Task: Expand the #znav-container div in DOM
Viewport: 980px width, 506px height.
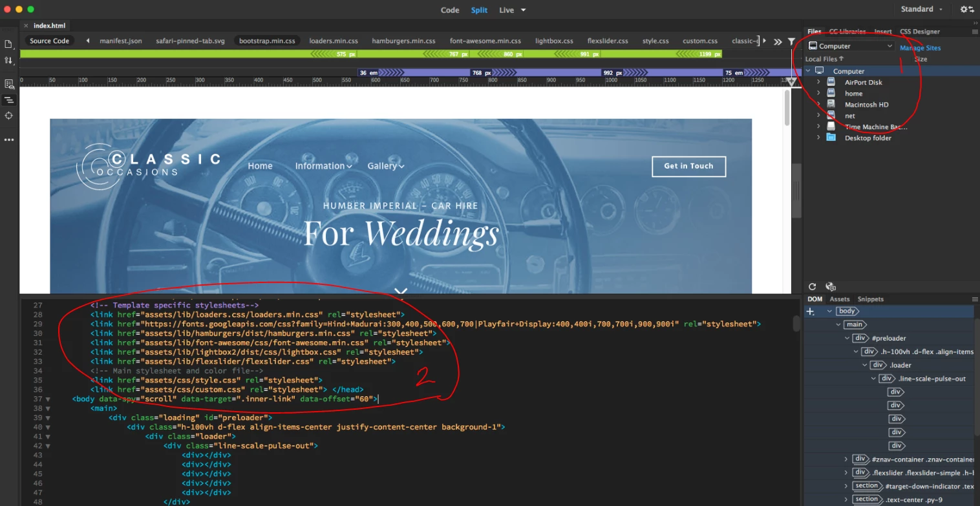Action: pos(846,459)
